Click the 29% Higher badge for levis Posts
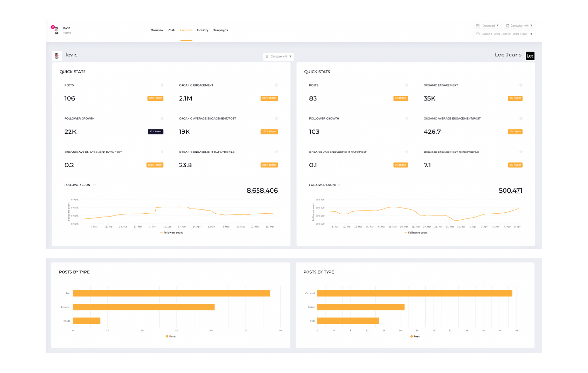Screen dimensions: 588x373 tap(155, 98)
